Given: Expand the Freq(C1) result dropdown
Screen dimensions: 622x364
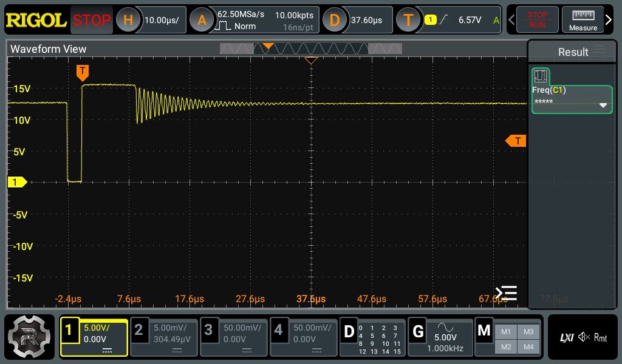Looking at the screenshot, I should click(x=603, y=105).
